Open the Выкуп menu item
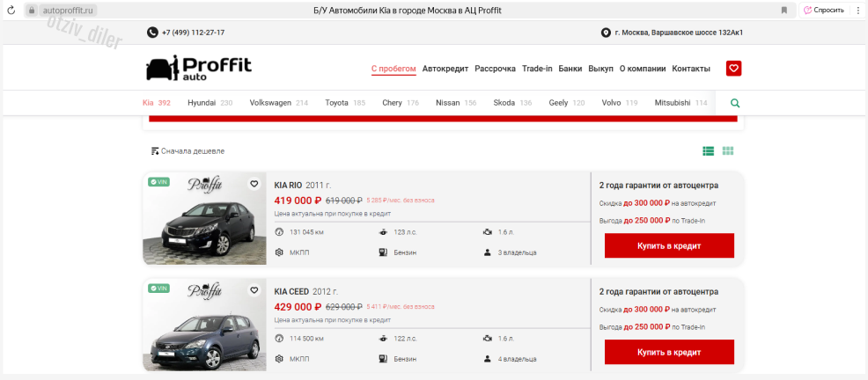Viewport: 868px width, 380px height. click(600, 69)
